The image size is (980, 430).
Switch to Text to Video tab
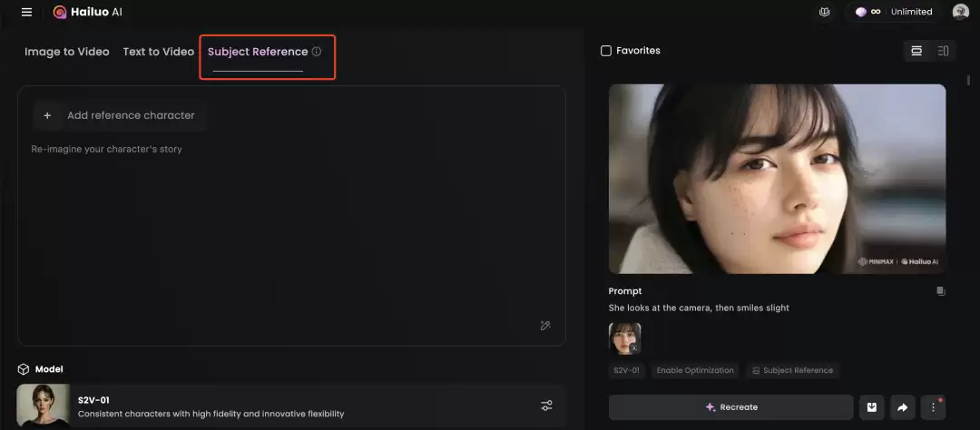tap(158, 52)
